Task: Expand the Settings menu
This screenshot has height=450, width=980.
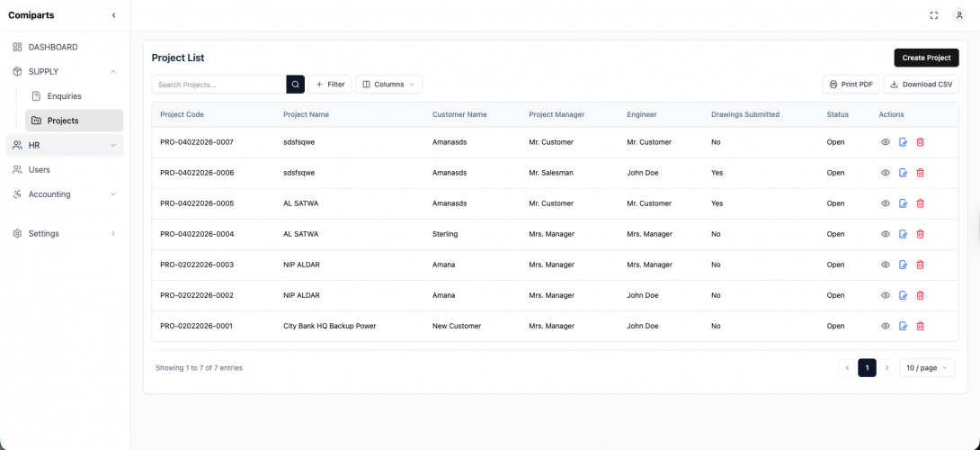Action: pos(65,233)
